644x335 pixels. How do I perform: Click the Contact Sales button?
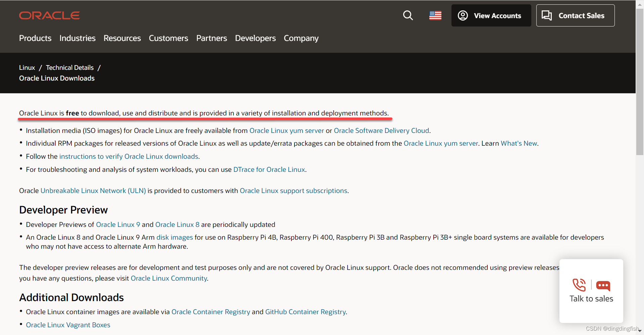575,15
